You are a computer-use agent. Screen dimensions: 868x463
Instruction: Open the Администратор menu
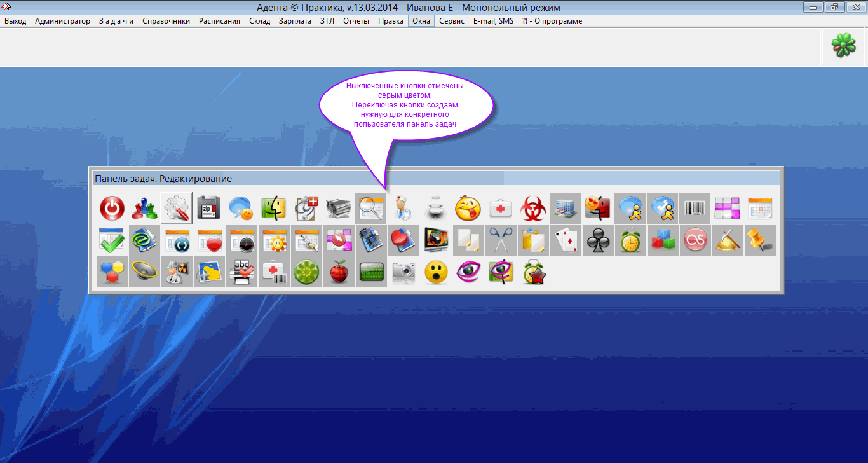point(62,21)
